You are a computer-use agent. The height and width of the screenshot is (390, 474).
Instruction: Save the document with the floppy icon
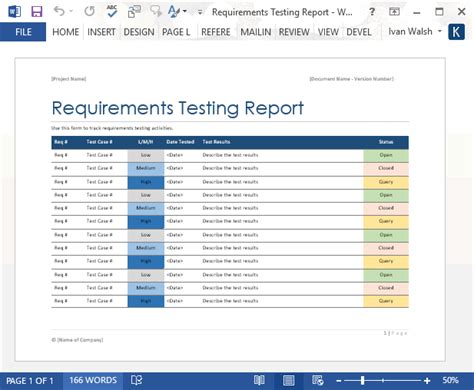37,12
